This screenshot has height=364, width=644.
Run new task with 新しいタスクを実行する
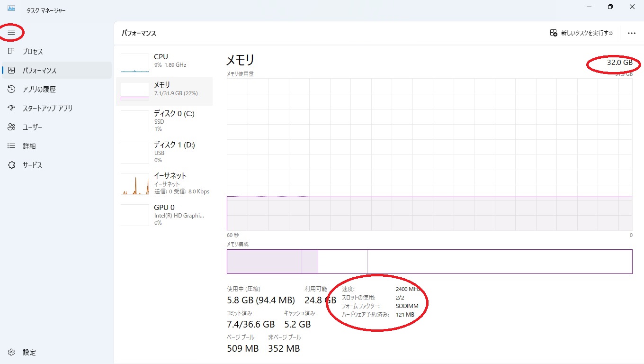[581, 33]
